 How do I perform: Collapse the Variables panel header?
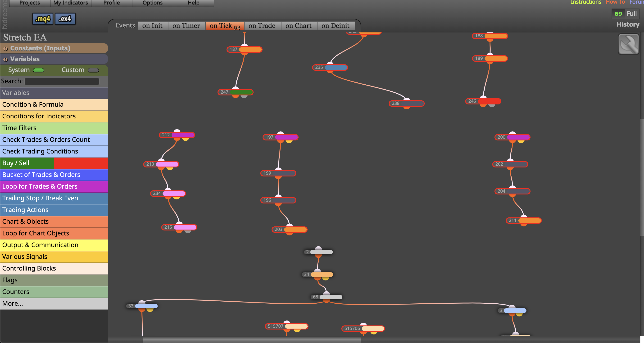click(54, 59)
